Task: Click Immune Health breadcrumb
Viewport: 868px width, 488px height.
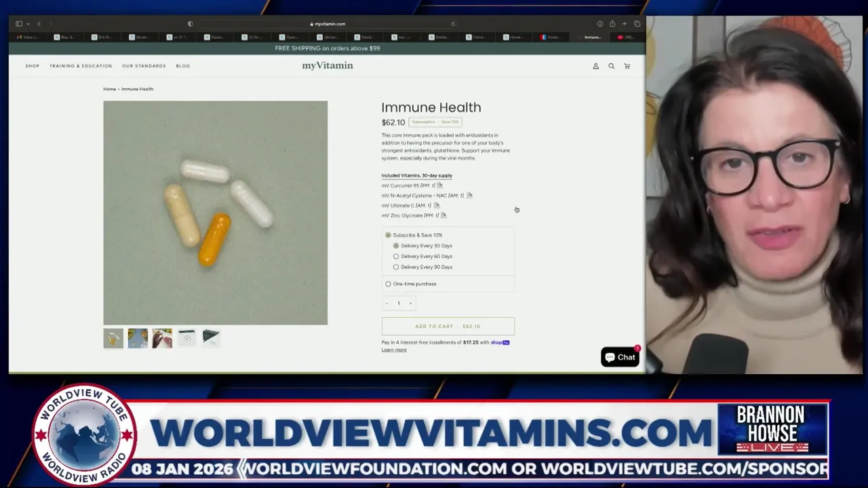Action: [137, 89]
